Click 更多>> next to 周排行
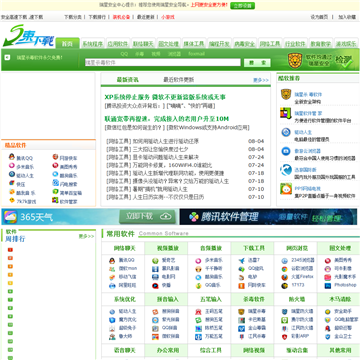 tap(86, 236)
